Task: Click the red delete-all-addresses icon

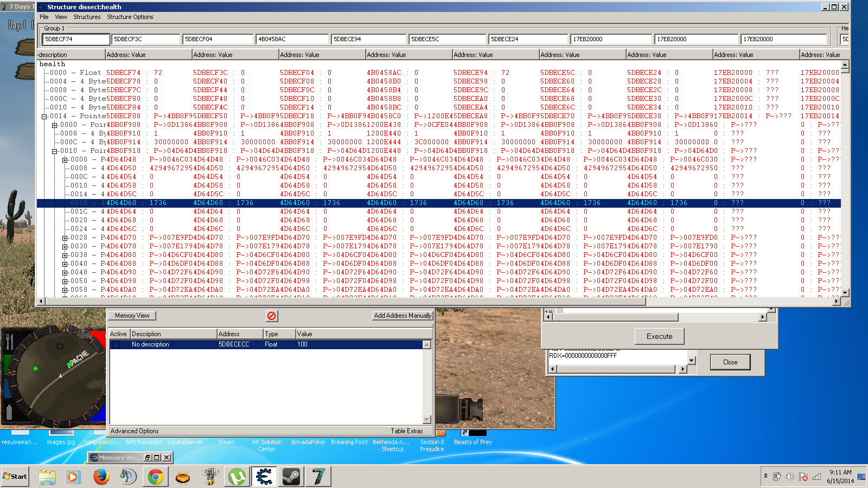Action: click(271, 316)
